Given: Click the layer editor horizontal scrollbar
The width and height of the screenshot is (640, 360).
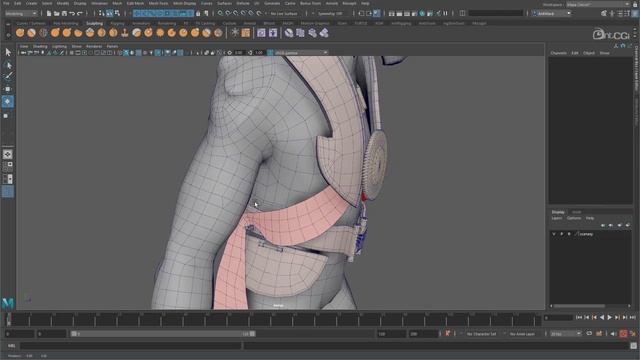Looking at the screenshot, I should pyautogui.click(x=579, y=306).
